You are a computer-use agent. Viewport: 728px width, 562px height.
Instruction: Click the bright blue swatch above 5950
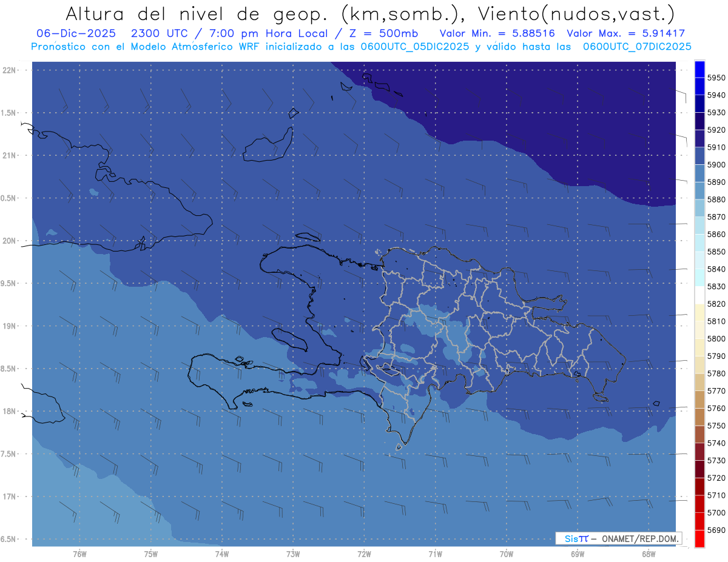click(x=699, y=69)
